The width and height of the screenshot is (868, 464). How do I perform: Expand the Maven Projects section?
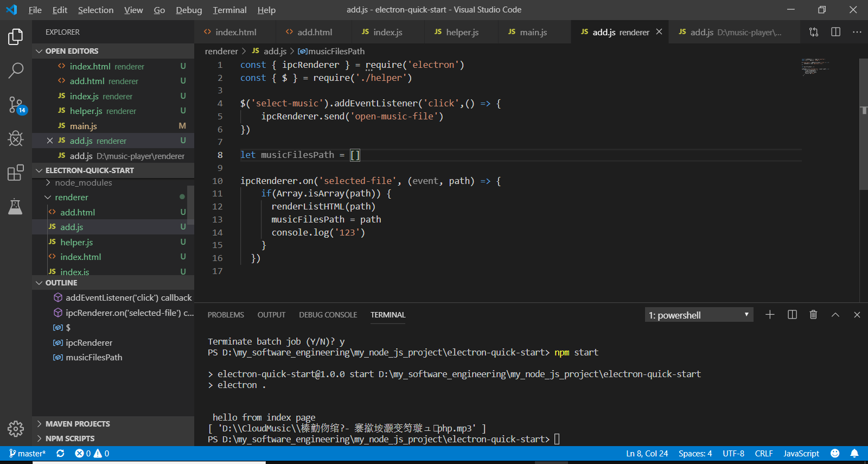coord(113,424)
